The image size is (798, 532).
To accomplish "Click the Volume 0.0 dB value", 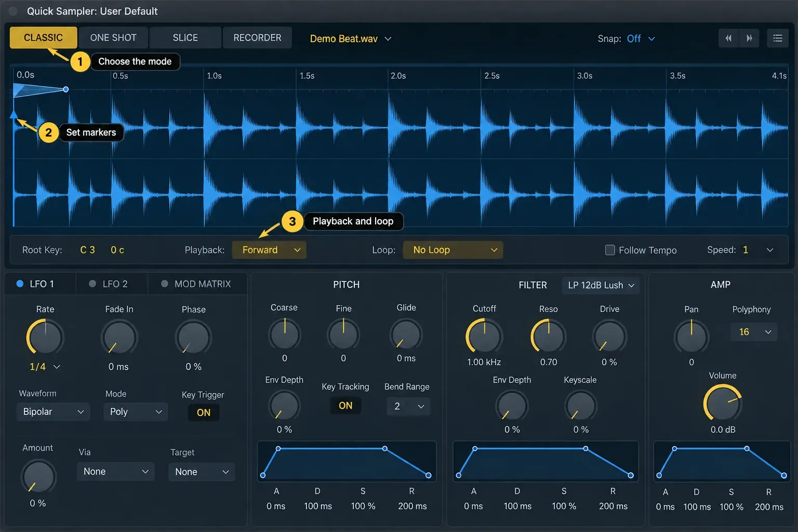I will coord(723,430).
